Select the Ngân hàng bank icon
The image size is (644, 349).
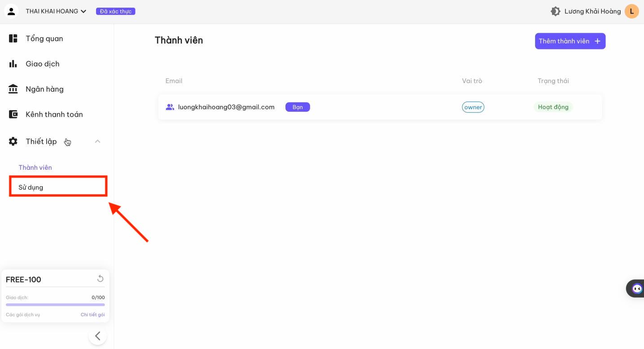13,89
